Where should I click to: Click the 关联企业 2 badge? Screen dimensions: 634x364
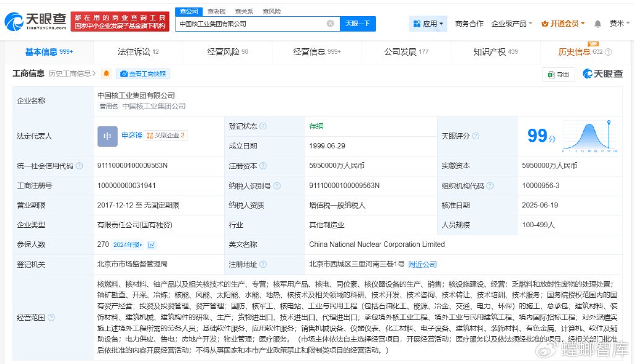166,136
